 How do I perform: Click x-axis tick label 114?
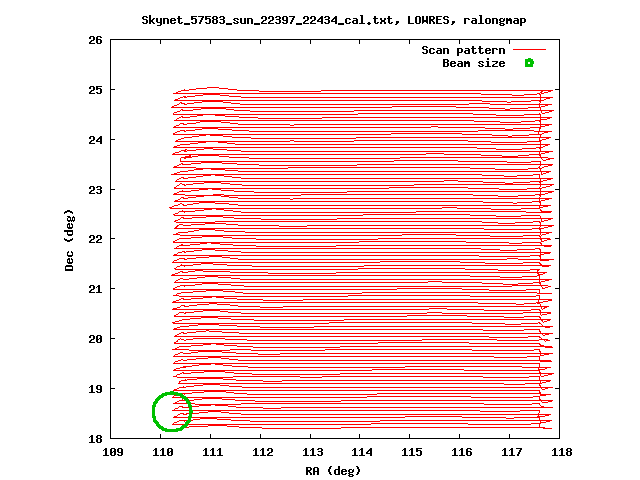362,452
